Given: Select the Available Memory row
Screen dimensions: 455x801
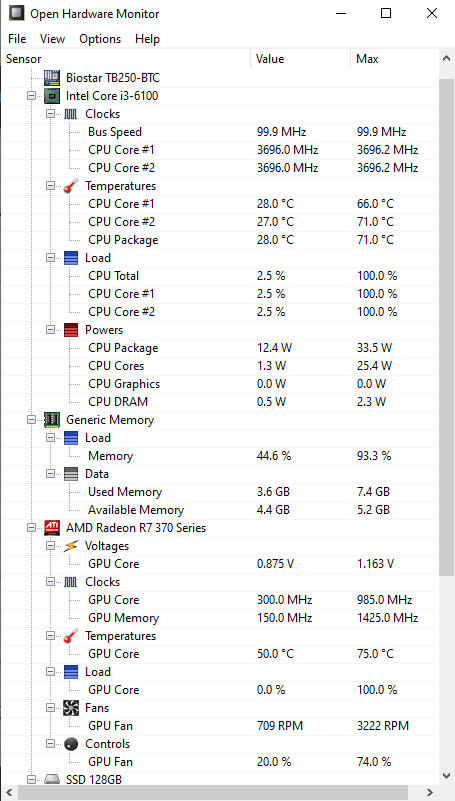Looking at the screenshot, I should (221, 510).
